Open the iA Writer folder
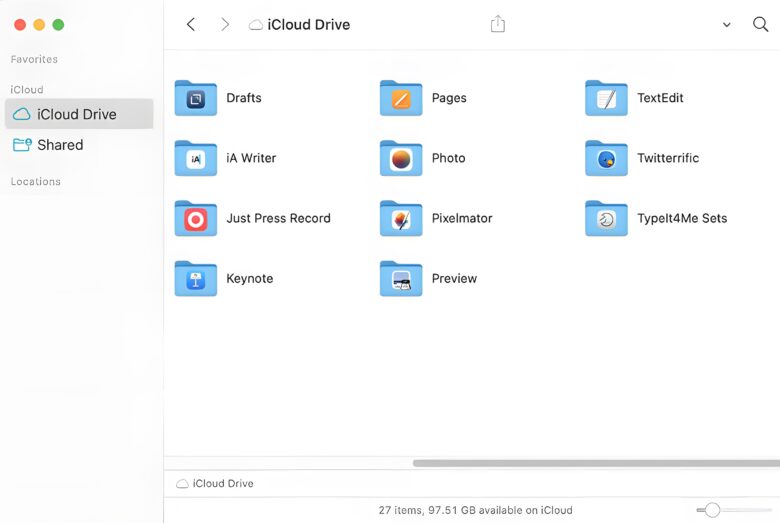 (x=196, y=158)
